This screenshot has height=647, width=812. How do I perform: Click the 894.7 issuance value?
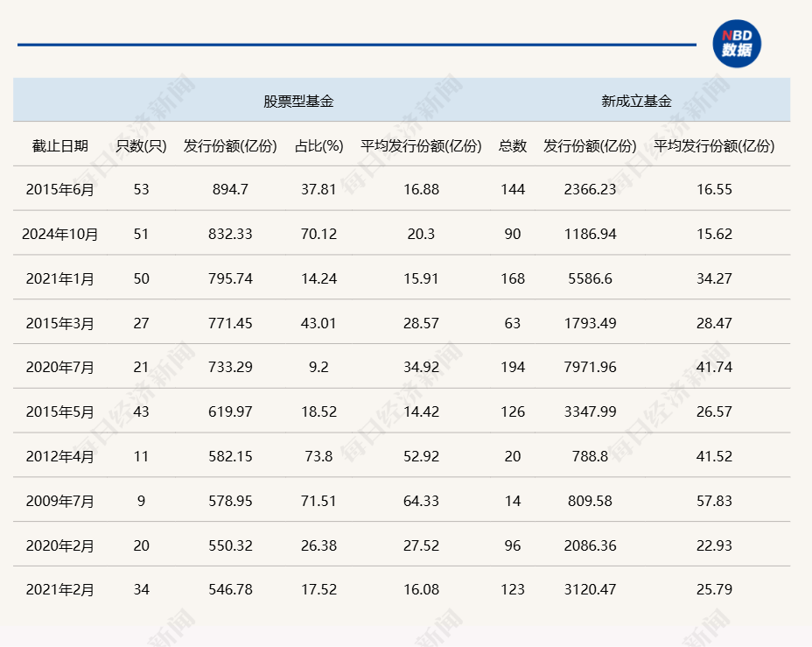tap(230, 190)
